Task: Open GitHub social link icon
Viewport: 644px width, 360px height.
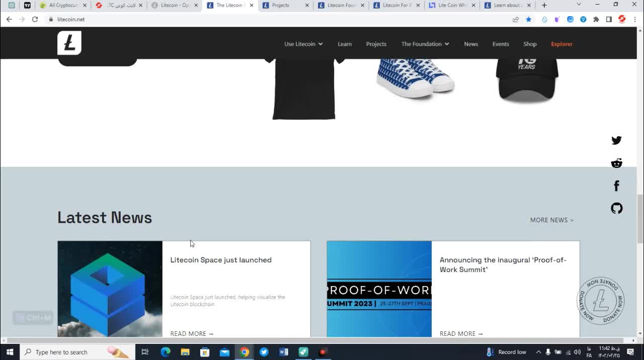Action: click(616, 208)
